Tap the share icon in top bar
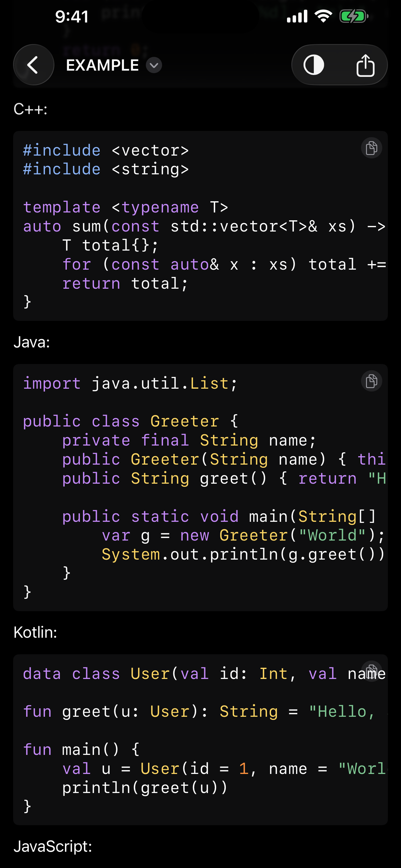Screen dimensions: 401x868 point(365,65)
